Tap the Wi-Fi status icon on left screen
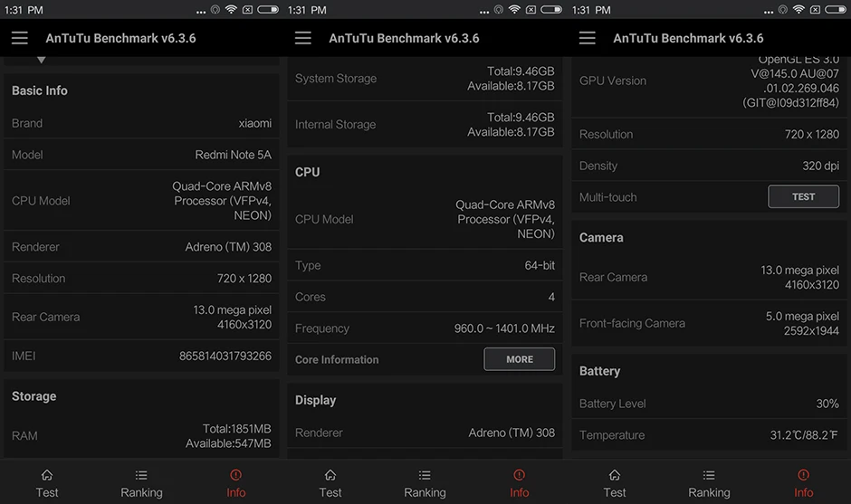 coord(231,9)
